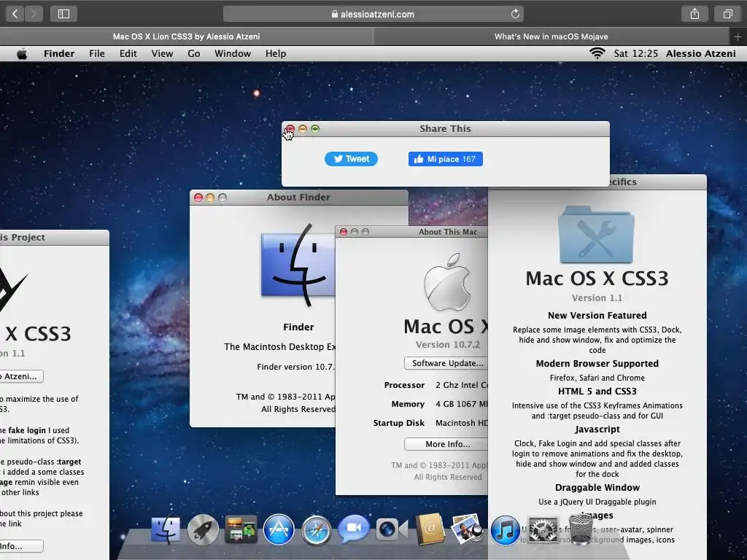Switch to What's New in macOS Mojave tab
The height and width of the screenshot is (560, 747).
(x=551, y=36)
